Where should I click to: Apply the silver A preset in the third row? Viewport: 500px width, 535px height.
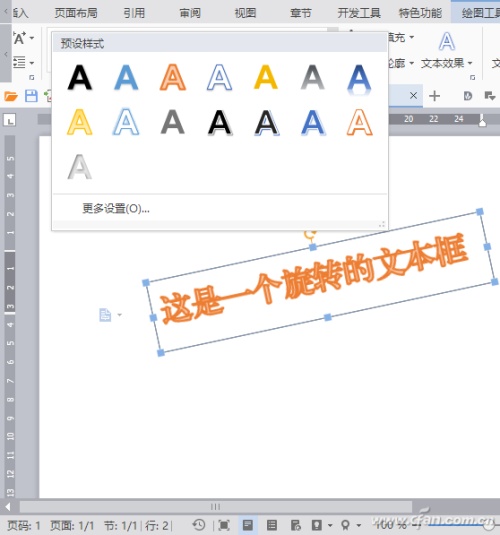[x=79, y=167]
